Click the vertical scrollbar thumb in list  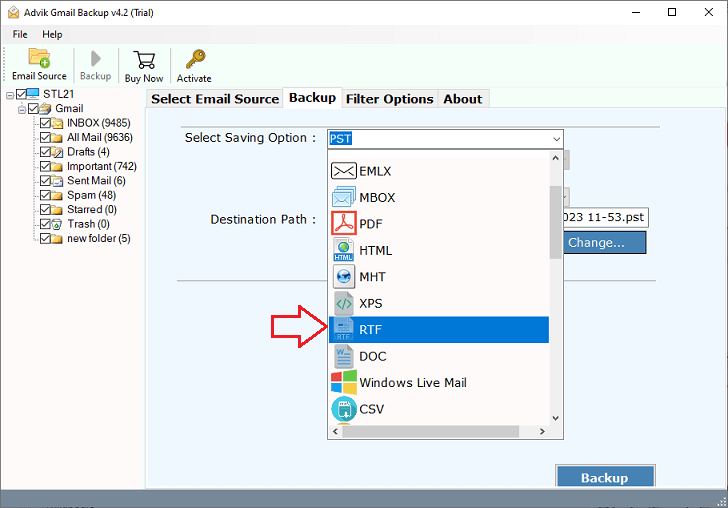[x=555, y=222]
